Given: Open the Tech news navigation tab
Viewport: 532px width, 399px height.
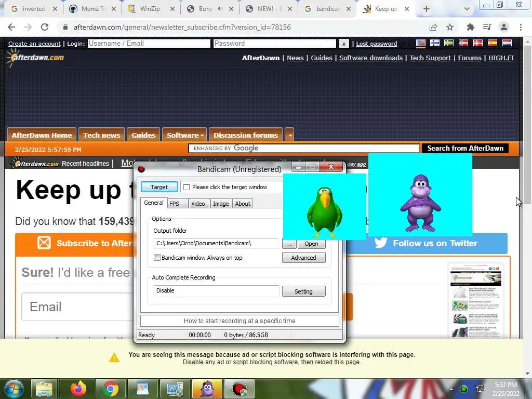Looking at the screenshot, I should [101, 135].
